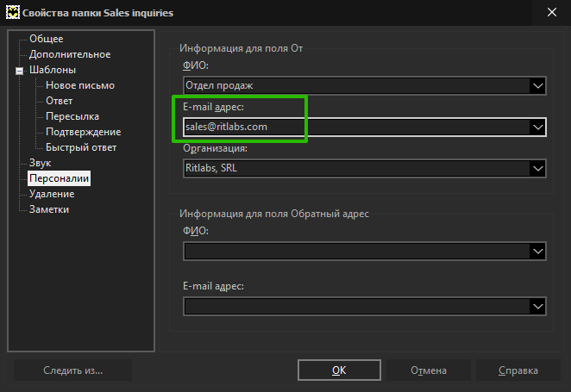This screenshot has width=571, height=392.
Task: Expand the Организация combo box arrow
Action: pyautogui.click(x=538, y=168)
